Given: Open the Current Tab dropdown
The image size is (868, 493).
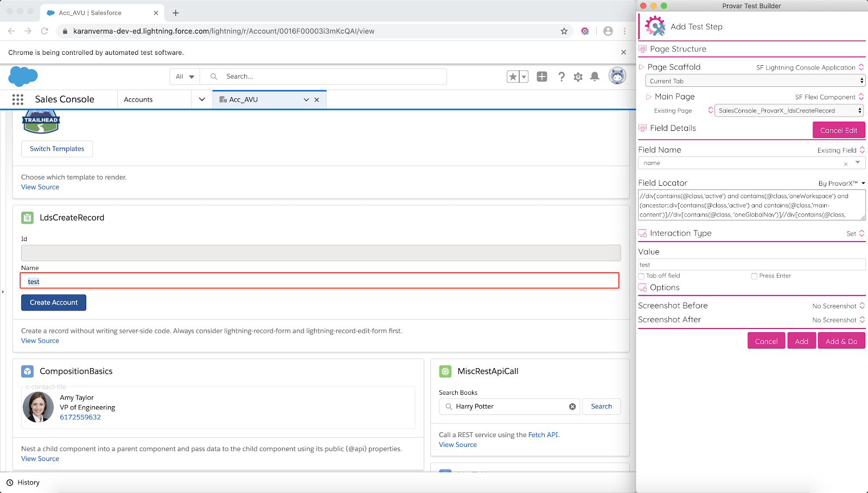Looking at the screenshot, I should (755, 81).
